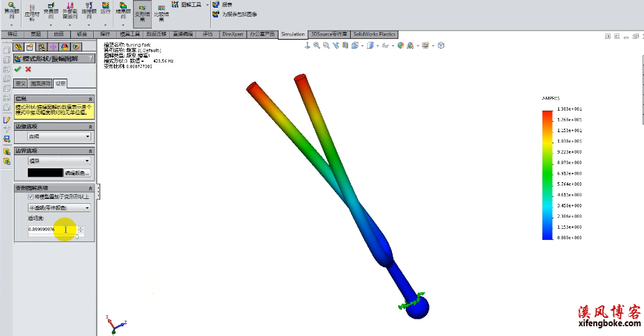Open the hide/show items dropdown arrow

pos(393,46)
